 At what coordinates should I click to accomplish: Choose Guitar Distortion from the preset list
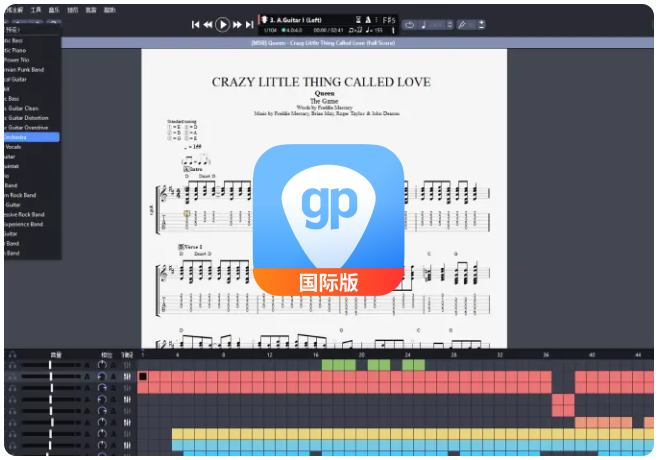click(30, 117)
